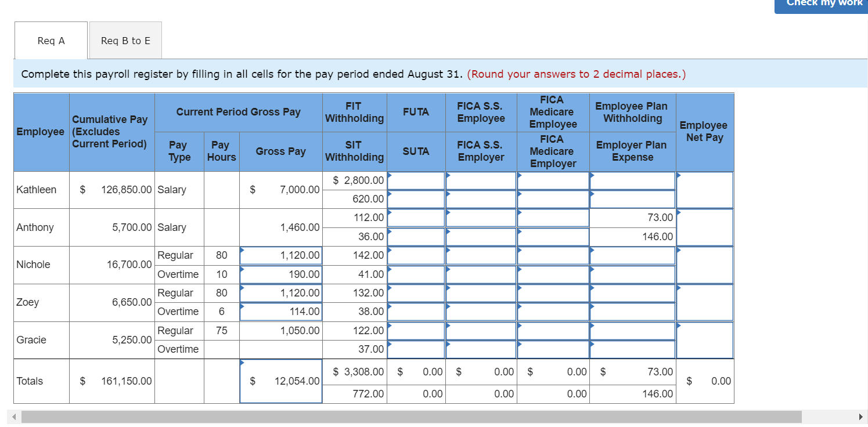The image size is (868, 427).
Task: Click Kathleen's FUTA input field
Action: (416, 180)
